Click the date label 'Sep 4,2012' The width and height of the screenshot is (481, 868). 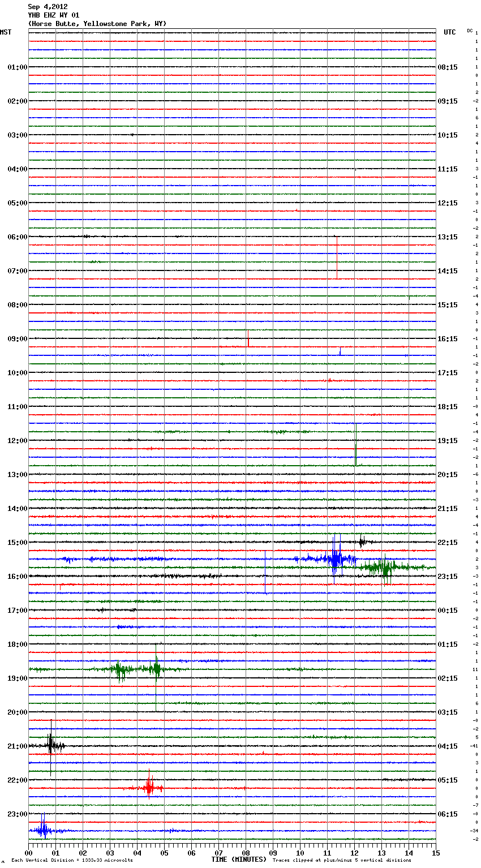pos(48,7)
